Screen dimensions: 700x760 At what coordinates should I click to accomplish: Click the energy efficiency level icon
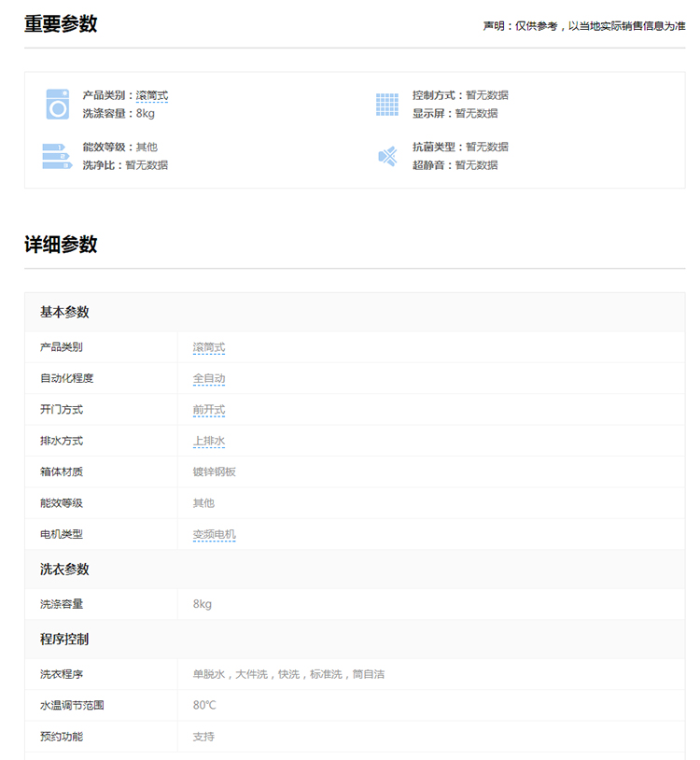click(57, 156)
